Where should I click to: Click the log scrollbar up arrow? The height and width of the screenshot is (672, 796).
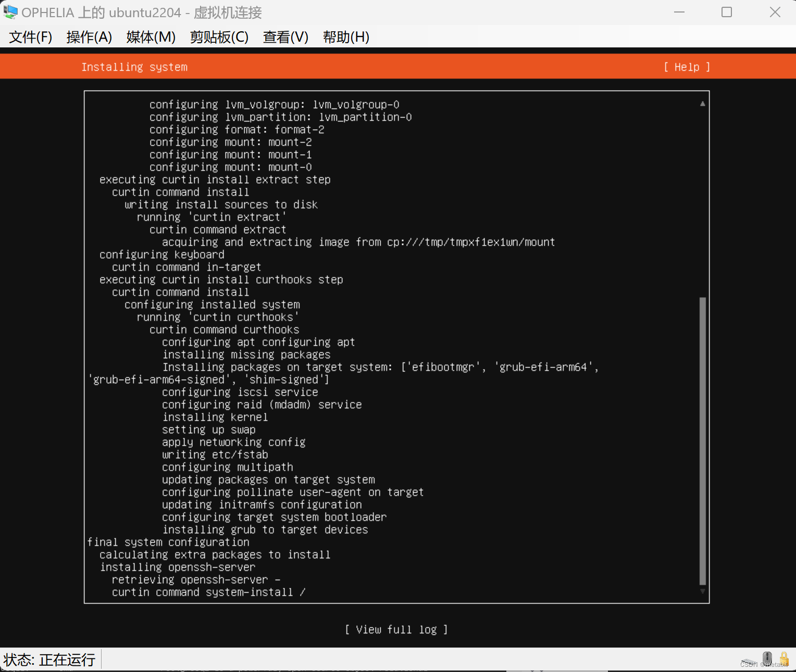pos(702,104)
